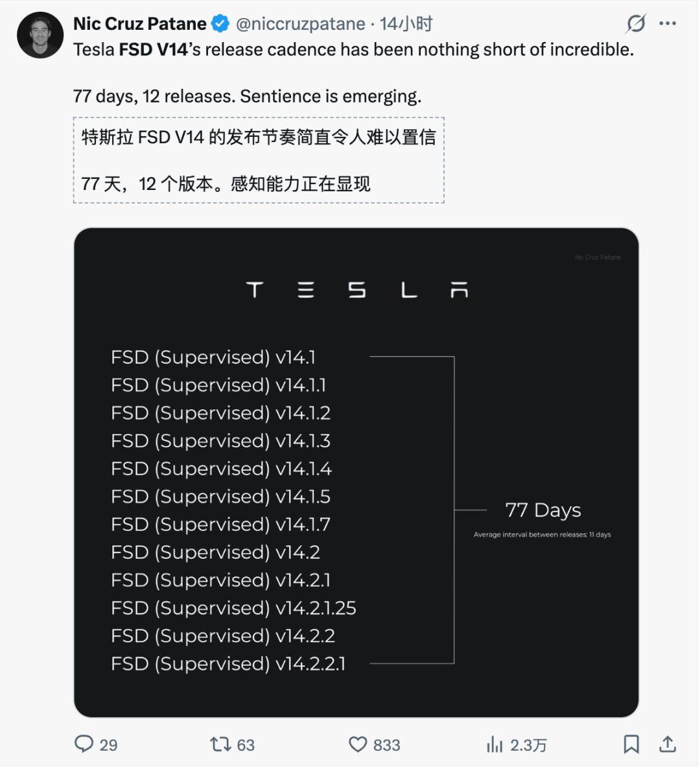Screen dimensions: 700x767
Task: Click the 14小时 post timestamp
Action: pyautogui.click(x=406, y=24)
